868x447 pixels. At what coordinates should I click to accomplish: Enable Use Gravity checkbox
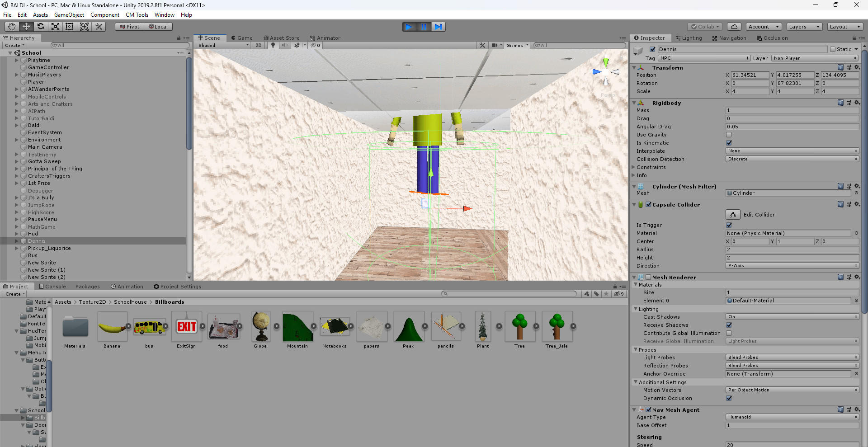click(729, 135)
